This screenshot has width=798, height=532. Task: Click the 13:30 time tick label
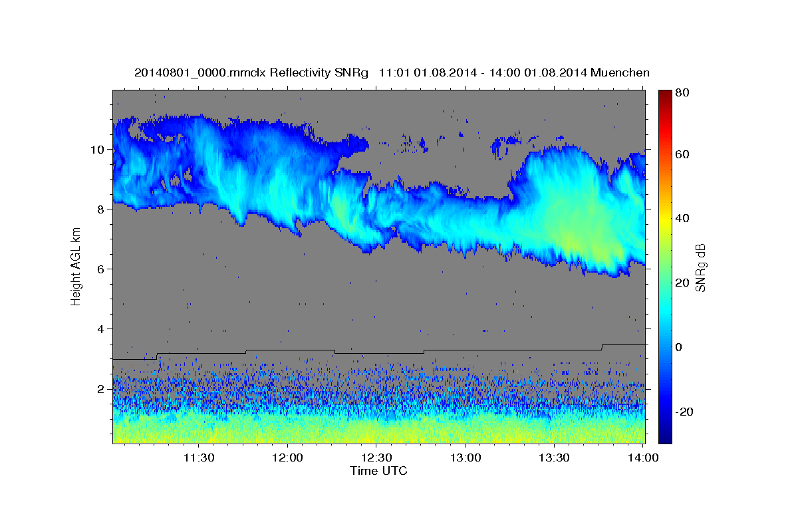[x=554, y=458]
